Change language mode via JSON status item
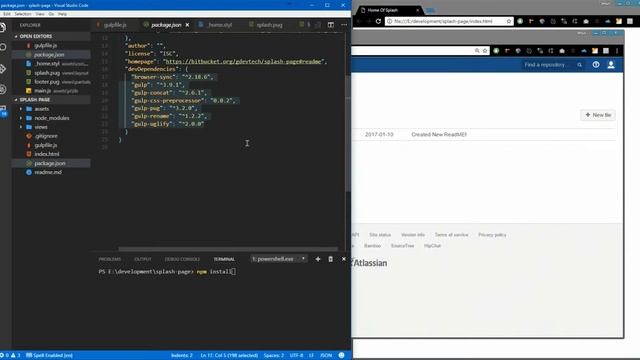 pyautogui.click(x=326, y=355)
